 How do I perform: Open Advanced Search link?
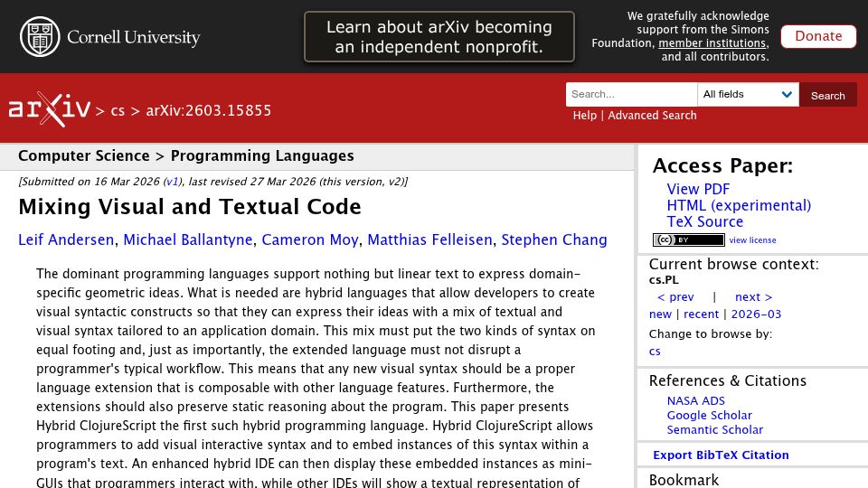pyautogui.click(x=652, y=115)
